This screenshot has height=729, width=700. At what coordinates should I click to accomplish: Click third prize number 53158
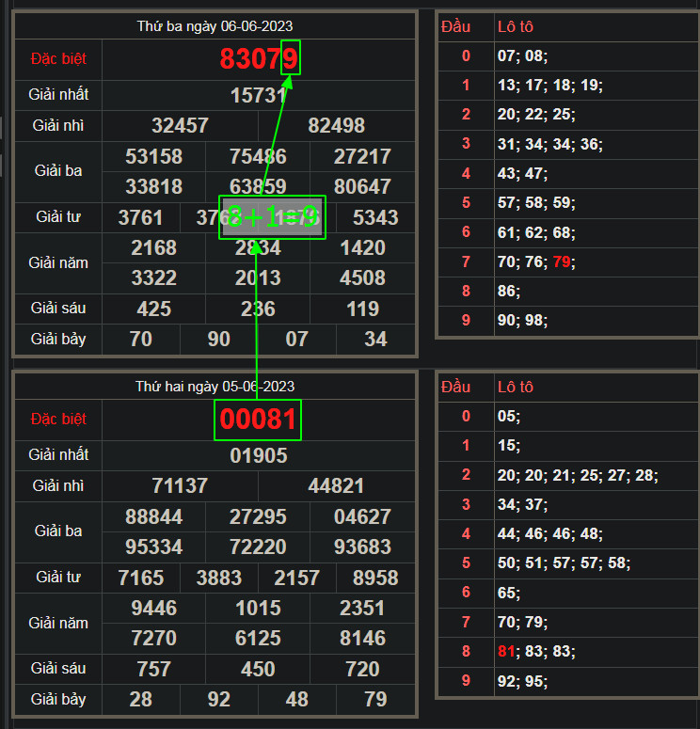point(153,156)
